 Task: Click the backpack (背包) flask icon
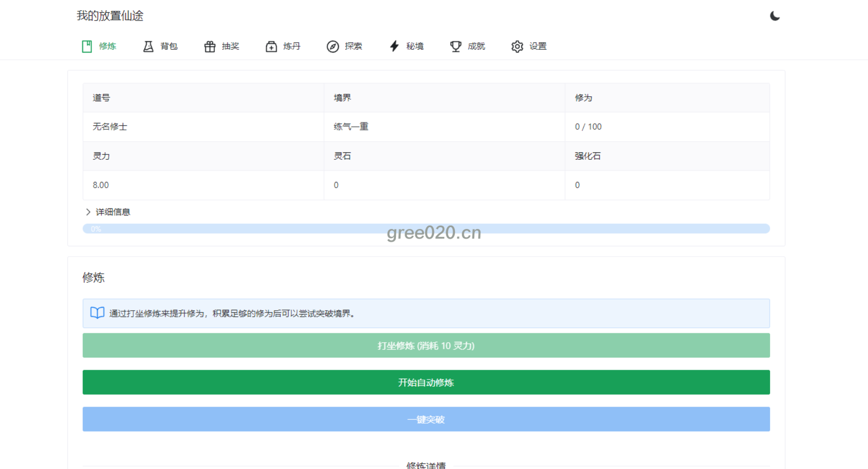pyautogui.click(x=148, y=46)
